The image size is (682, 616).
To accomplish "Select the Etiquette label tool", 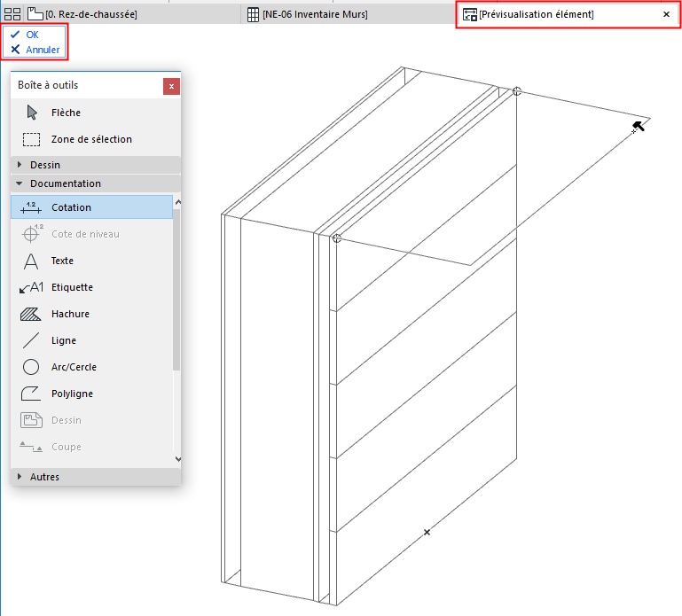I will (91, 287).
